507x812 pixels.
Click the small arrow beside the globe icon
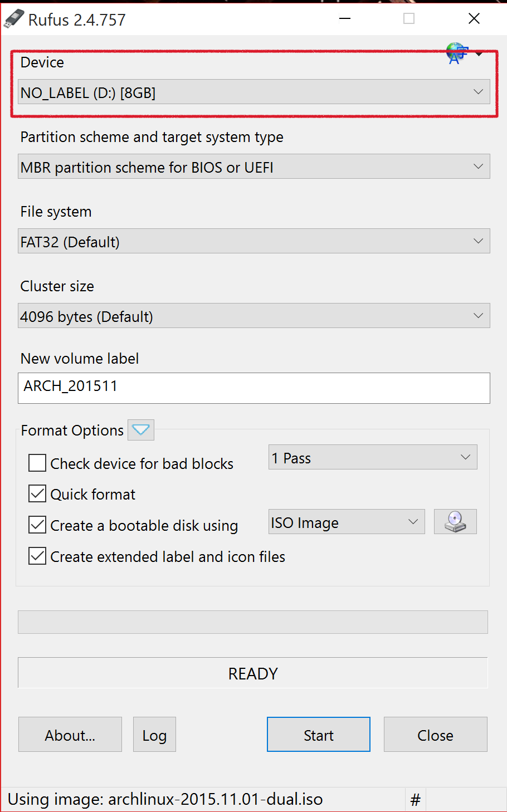click(479, 54)
